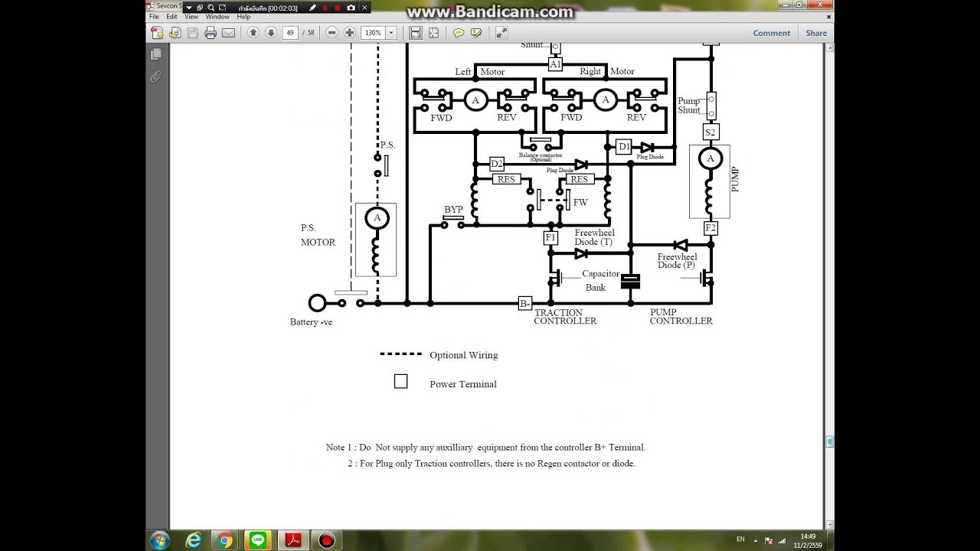This screenshot has height=551, width=980.
Task: Click Bandicam window mode icon
Action: click(x=199, y=8)
